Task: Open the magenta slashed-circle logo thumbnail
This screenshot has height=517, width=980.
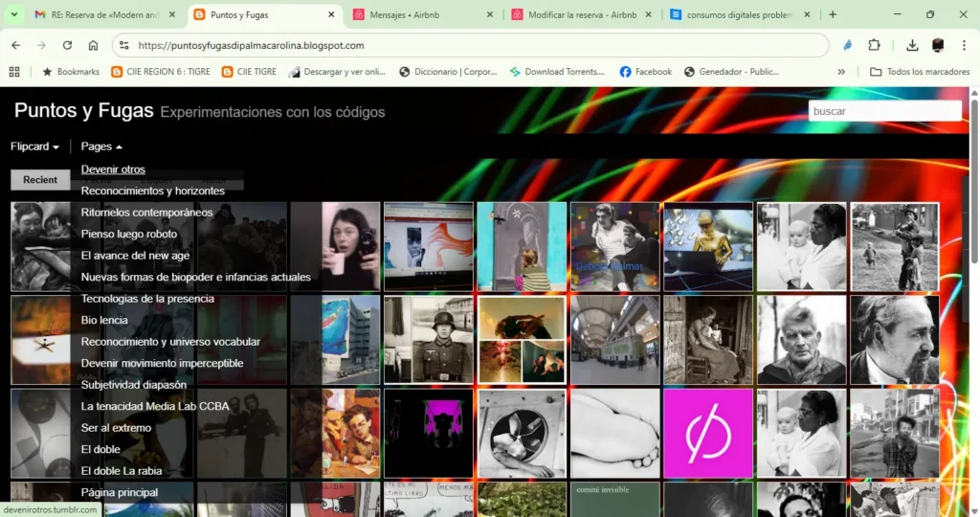Action: [708, 433]
